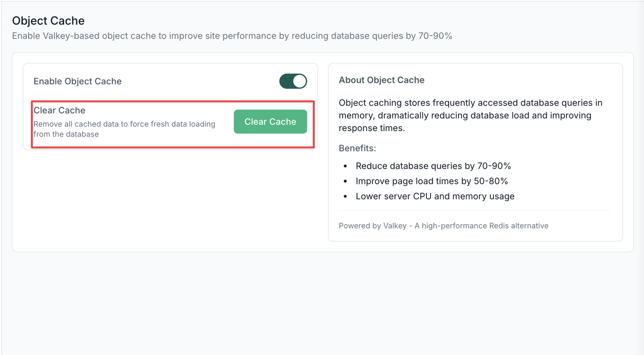Click the 'Enable Valkey-based object cache' subtitle

[x=232, y=36]
